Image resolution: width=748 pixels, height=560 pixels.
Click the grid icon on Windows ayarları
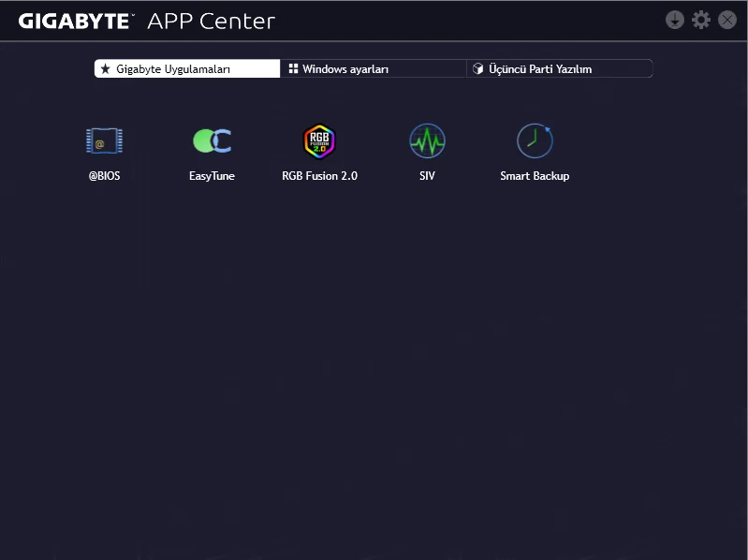[x=293, y=68]
